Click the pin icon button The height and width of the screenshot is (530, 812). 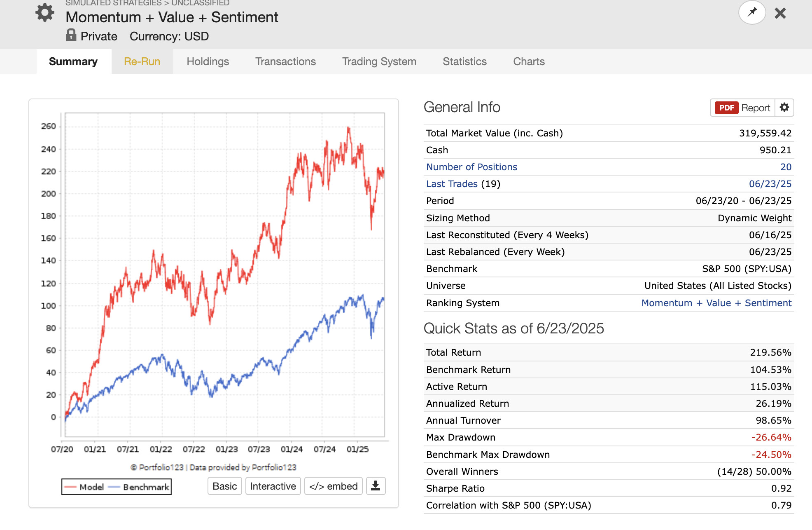752,12
